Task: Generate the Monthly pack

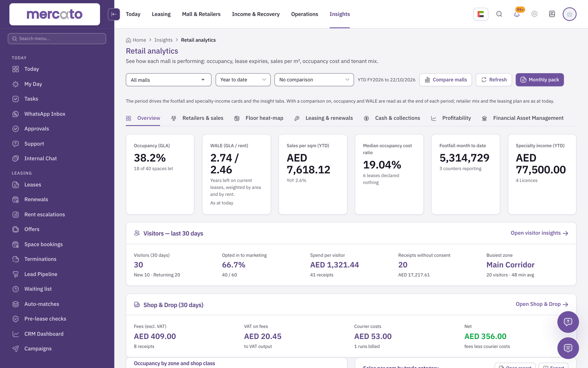Action: 539,80
